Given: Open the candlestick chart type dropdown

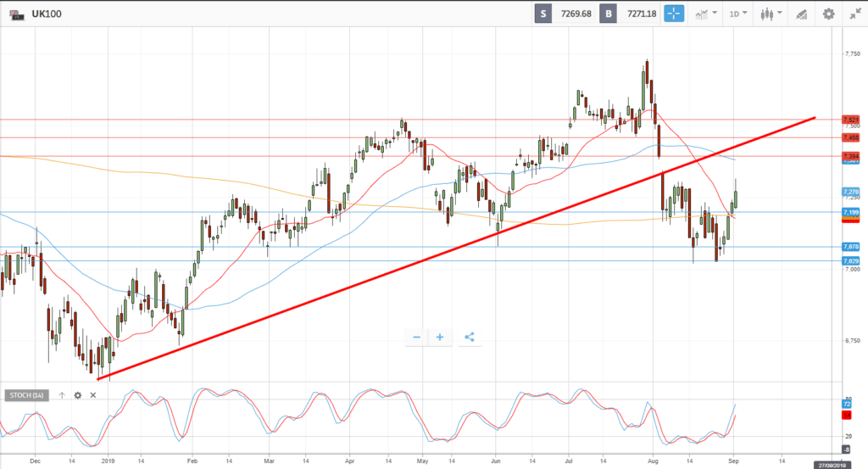Looking at the screenshot, I should (x=771, y=14).
